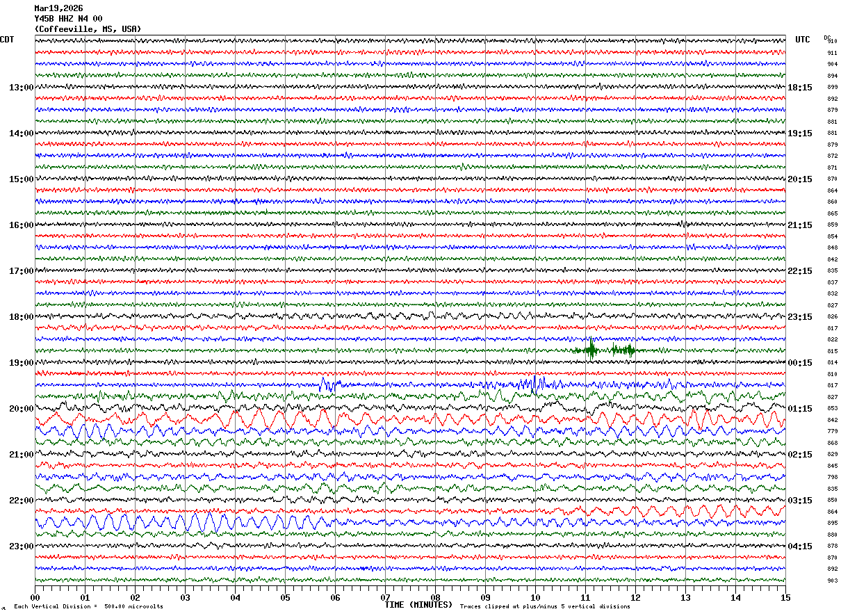This screenshot has height=616, width=841.
Task: Click the TIME (MINUTES) axis label
Action: [418, 605]
